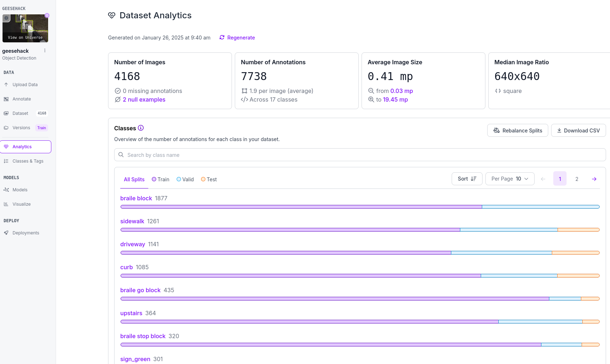Open the Versions page
Viewport: 610px width, 364px height.
point(21,128)
